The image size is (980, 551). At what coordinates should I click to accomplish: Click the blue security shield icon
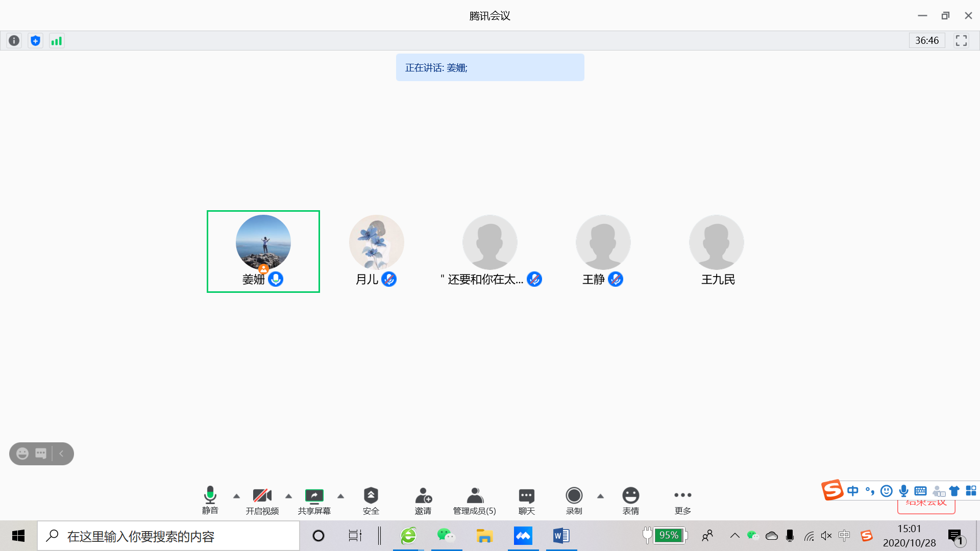[35, 41]
